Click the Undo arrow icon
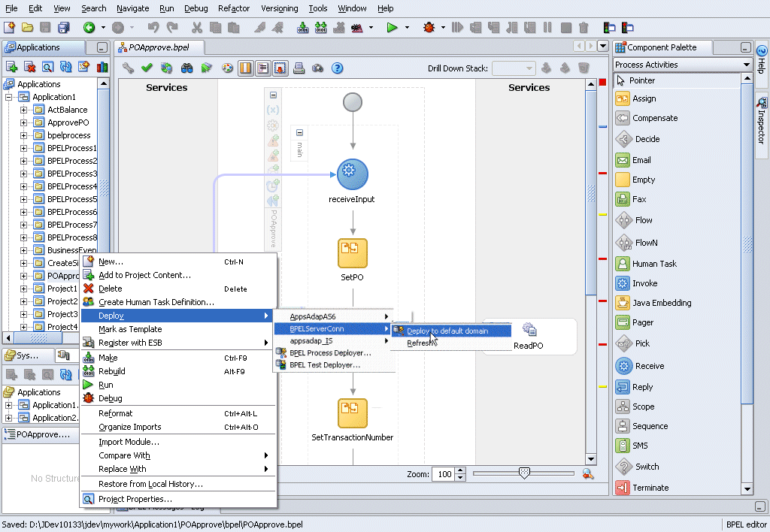Image resolution: width=770 pixels, height=532 pixels. pyautogui.click(x=153, y=28)
